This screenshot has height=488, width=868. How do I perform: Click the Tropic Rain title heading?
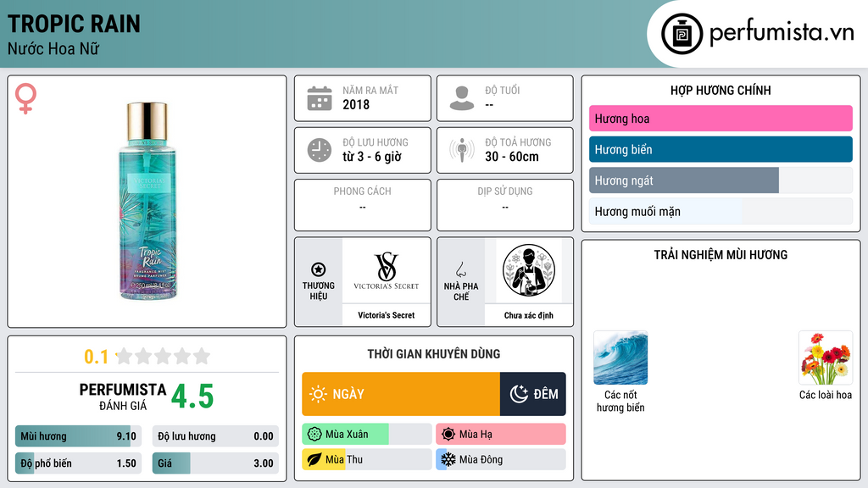74,25
